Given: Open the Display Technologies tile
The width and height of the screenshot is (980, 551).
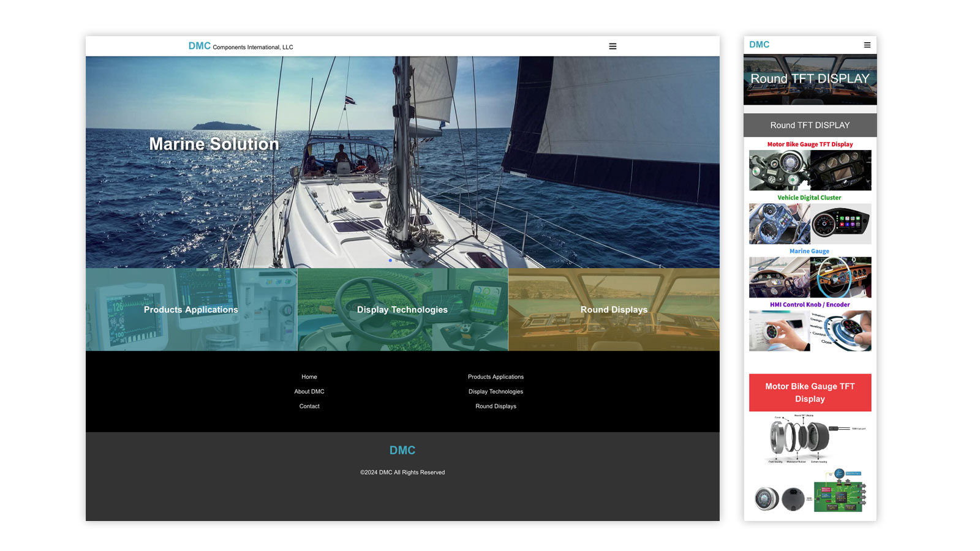Looking at the screenshot, I should coord(402,310).
